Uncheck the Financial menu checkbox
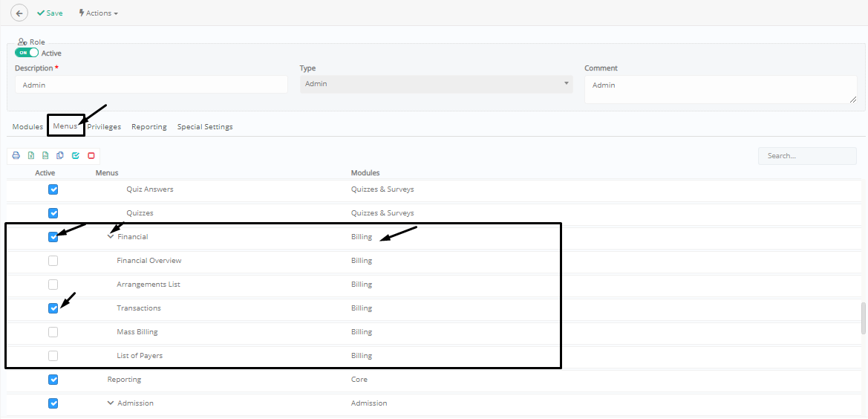Screen dimensions: 868x419 53,237
